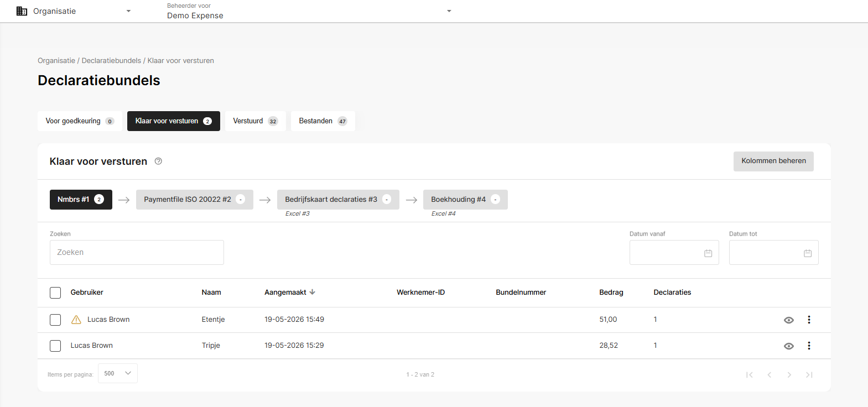Tick the checkbox for Etentje row
The width and height of the screenshot is (868, 407).
click(55, 320)
